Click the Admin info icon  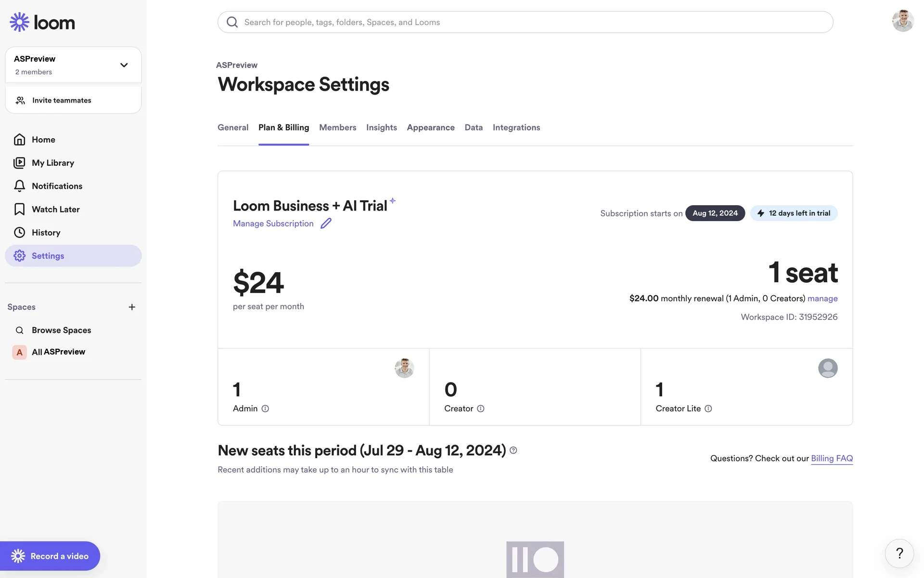pos(265,408)
